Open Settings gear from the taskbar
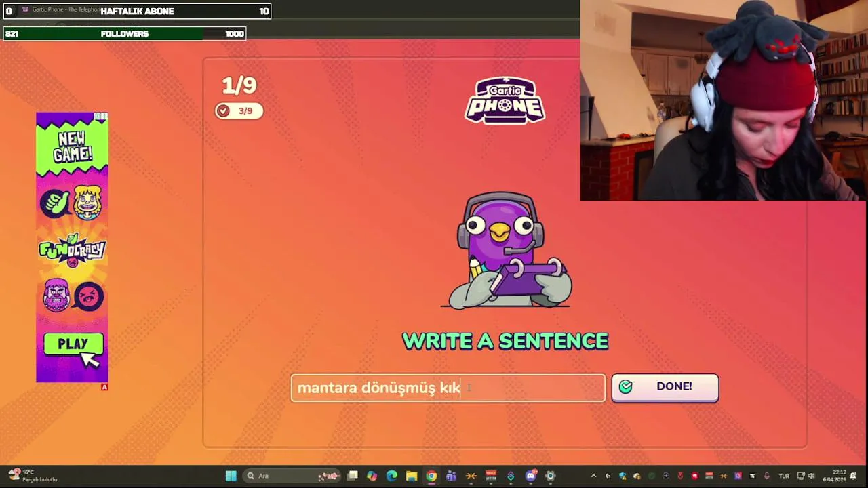Screen dimensions: 868x488 point(551,476)
